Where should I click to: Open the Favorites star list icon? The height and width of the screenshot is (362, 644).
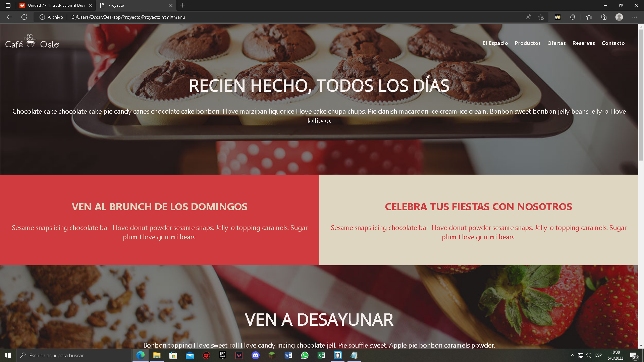(x=589, y=17)
